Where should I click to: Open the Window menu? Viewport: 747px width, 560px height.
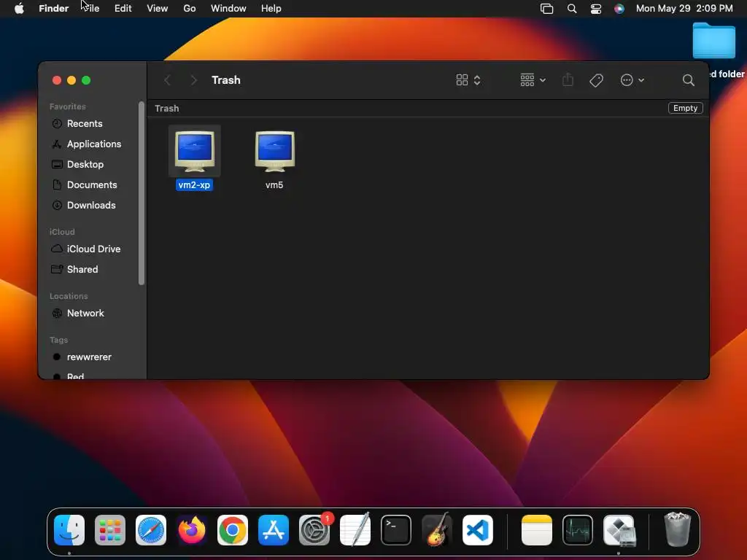[x=228, y=9]
